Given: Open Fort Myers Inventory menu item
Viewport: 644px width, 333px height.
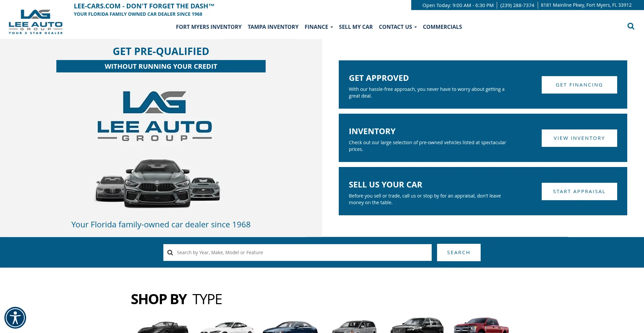Looking at the screenshot, I should (209, 27).
